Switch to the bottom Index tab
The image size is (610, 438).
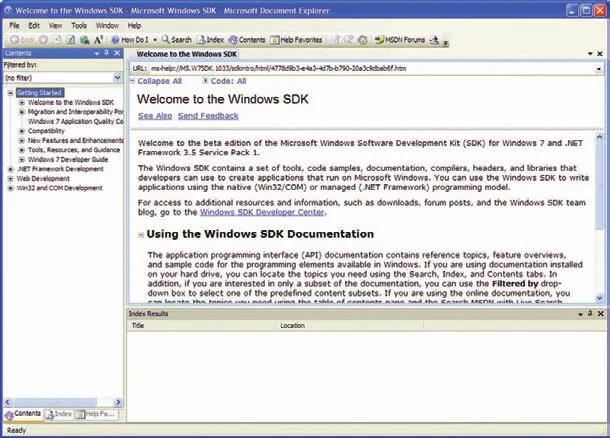tap(59, 414)
